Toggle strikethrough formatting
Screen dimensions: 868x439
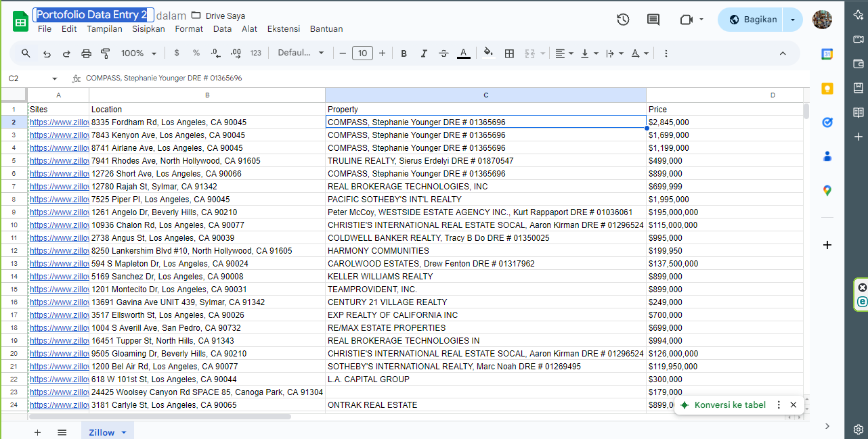tap(443, 53)
